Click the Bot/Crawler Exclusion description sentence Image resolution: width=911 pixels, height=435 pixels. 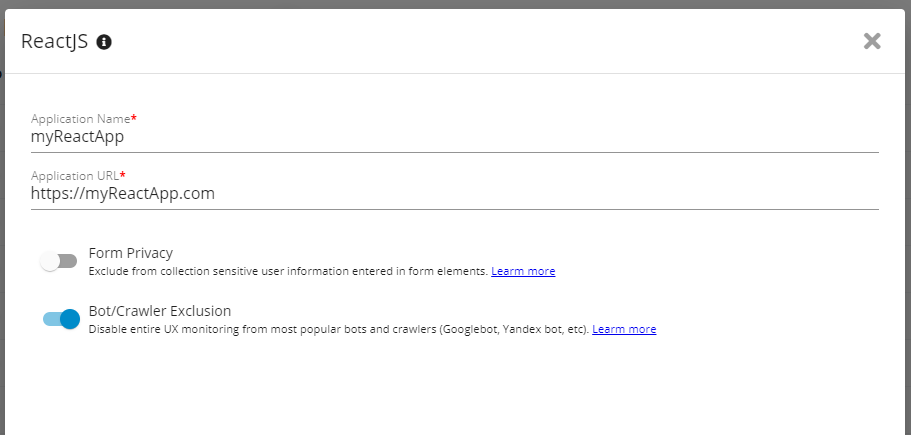click(x=339, y=329)
